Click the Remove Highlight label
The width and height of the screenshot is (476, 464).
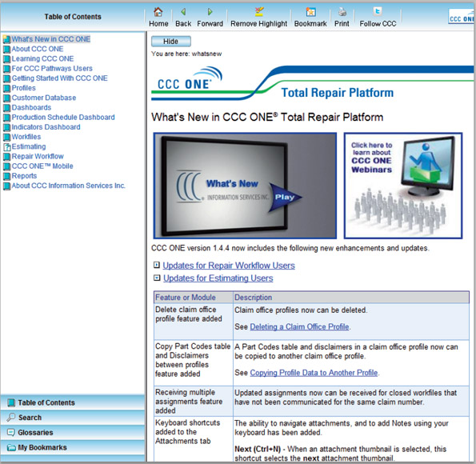[x=258, y=24]
